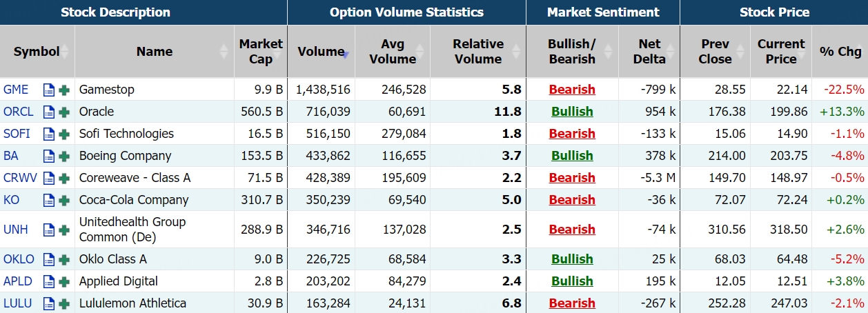Open the document icon for SOFI
The height and width of the screenshot is (313, 868).
(49, 134)
